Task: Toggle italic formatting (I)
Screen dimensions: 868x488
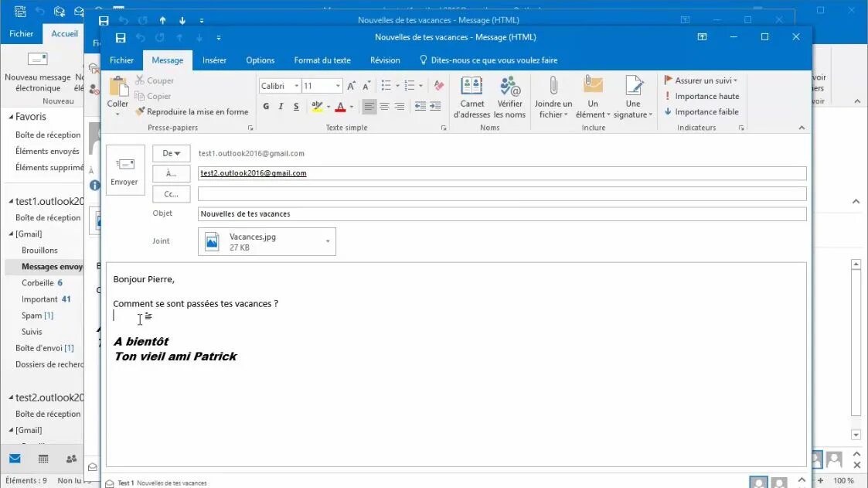Action: 281,107
